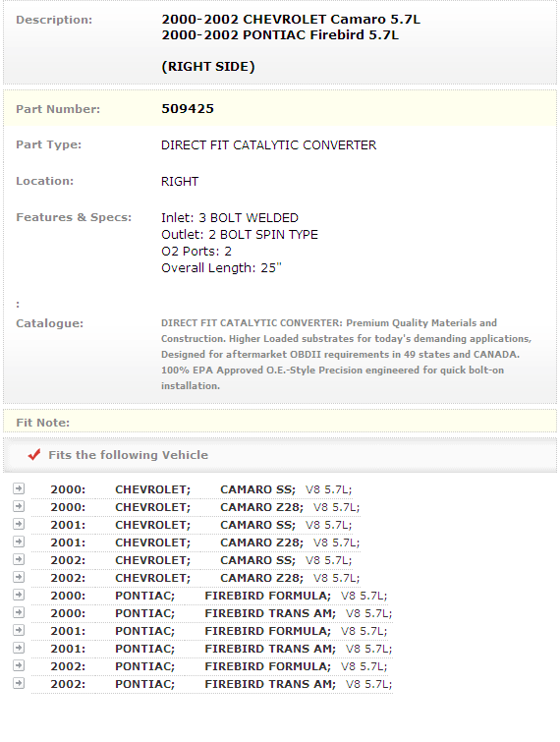560x742 pixels.
Task: Click "DIRECT FIT CATALYTIC CONVERTER" part type value
Action: click(268, 145)
